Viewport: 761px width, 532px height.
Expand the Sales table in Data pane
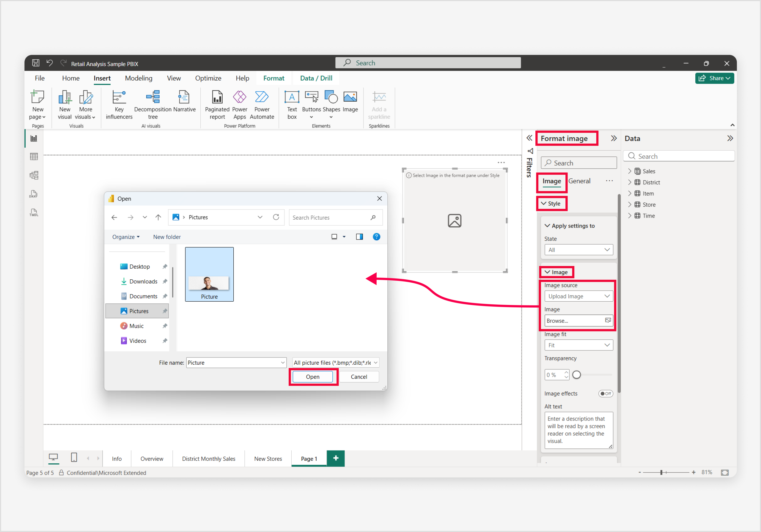630,171
